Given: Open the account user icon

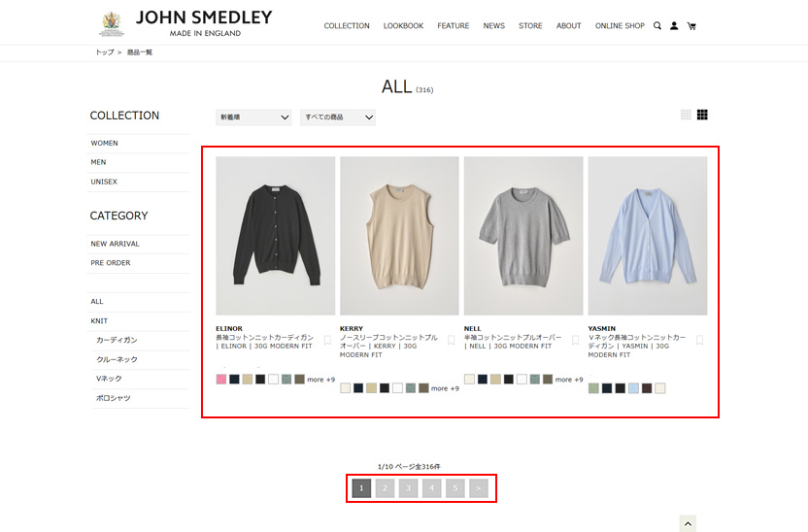Looking at the screenshot, I should (674, 26).
